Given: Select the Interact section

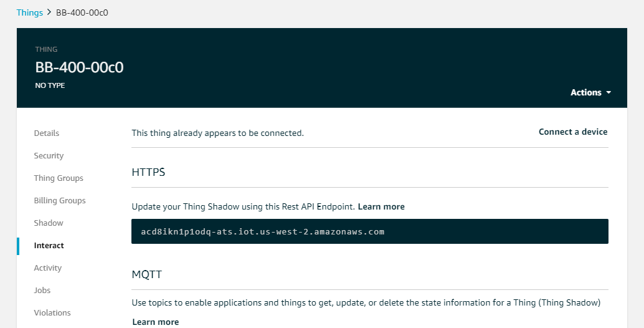Looking at the screenshot, I should (x=49, y=246).
